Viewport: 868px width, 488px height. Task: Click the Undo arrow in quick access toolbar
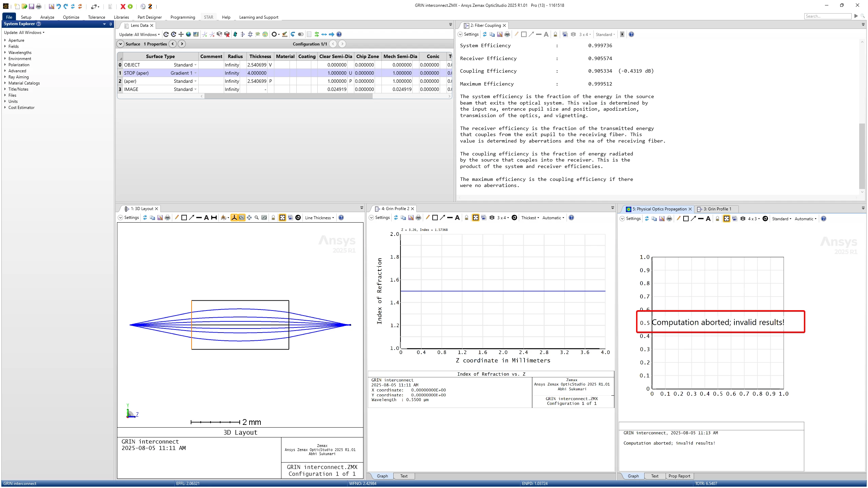pyautogui.click(x=59, y=6)
